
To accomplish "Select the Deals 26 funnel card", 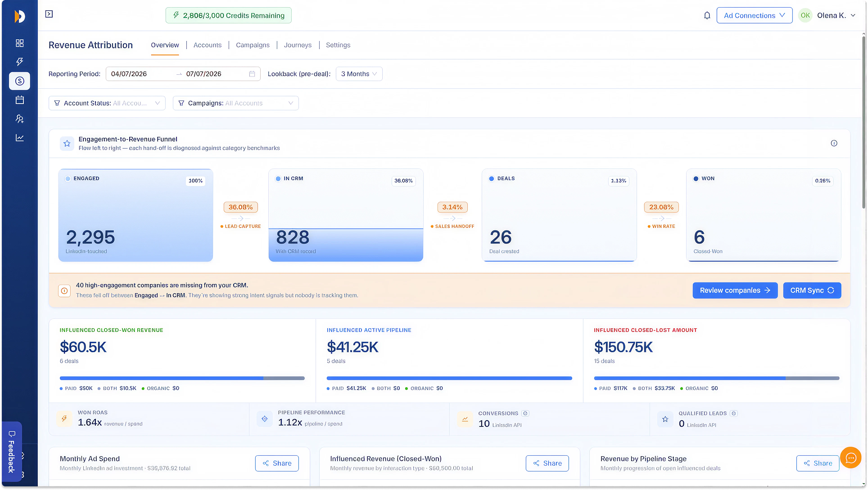I will [559, 215].
